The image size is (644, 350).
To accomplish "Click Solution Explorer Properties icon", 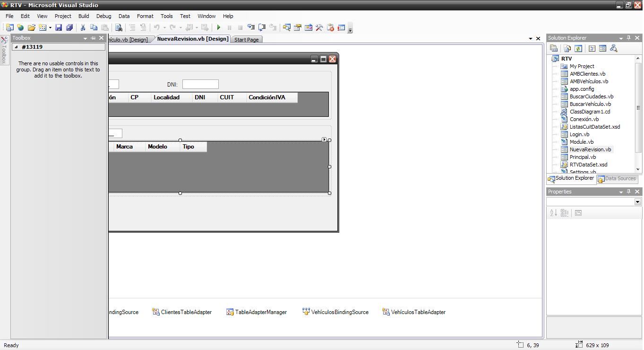I will (554, 48).
